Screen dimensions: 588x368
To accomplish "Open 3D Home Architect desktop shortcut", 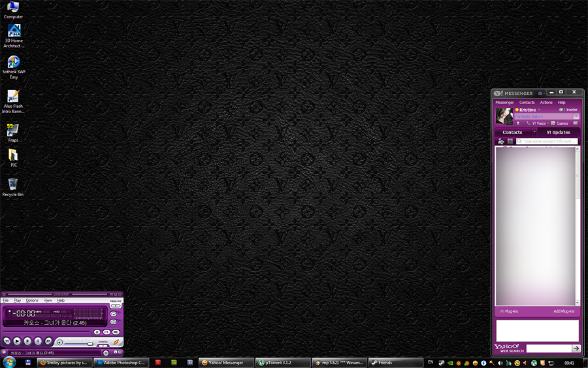I will tap(14, 37).
